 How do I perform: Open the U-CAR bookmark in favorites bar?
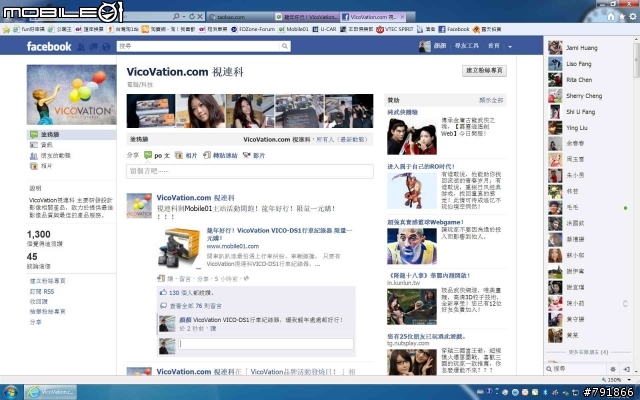(325, 29)
